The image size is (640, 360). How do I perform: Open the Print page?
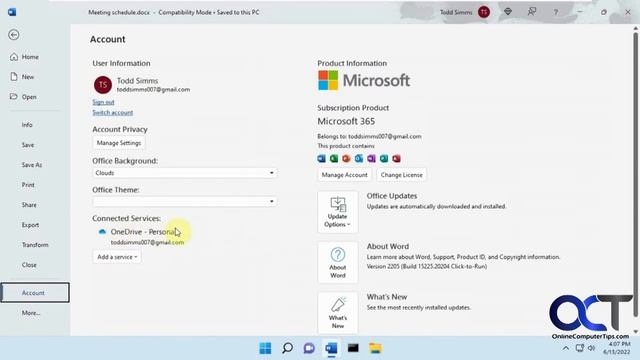pos(28,185)
